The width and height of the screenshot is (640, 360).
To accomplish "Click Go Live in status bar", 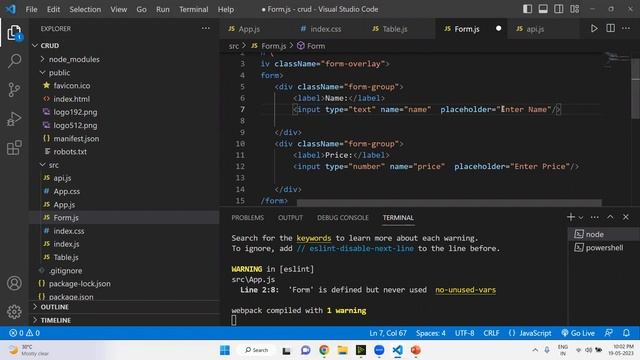I will 578,333.
